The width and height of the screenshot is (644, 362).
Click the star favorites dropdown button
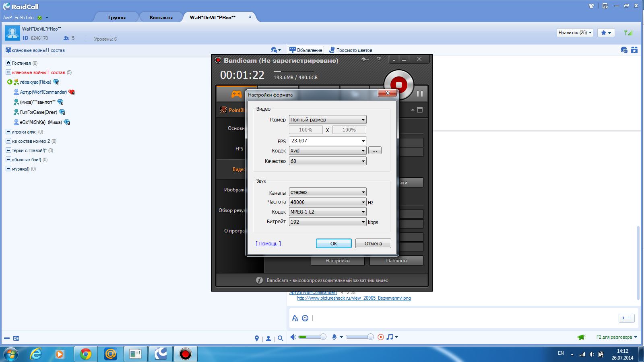click(606, 33)
